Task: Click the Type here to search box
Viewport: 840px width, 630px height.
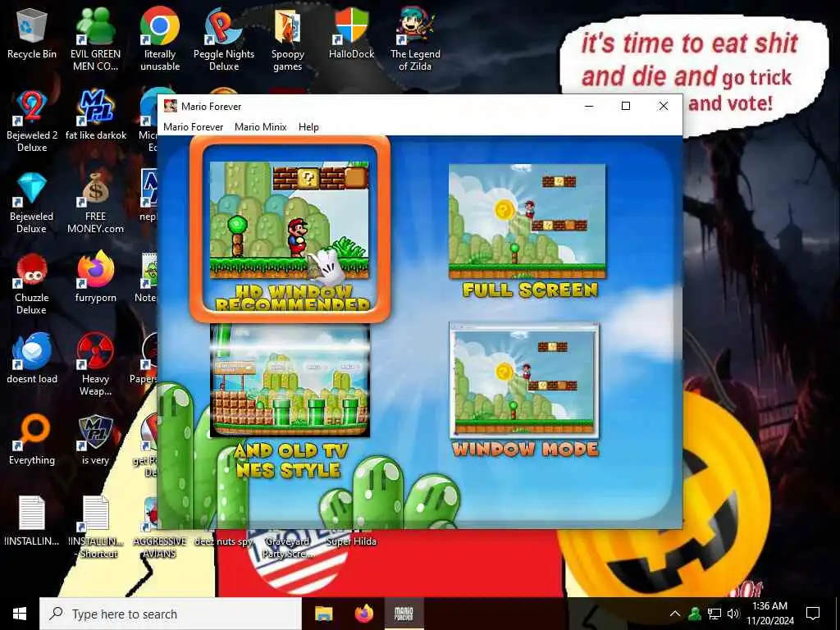Action: tap(171, 614)
